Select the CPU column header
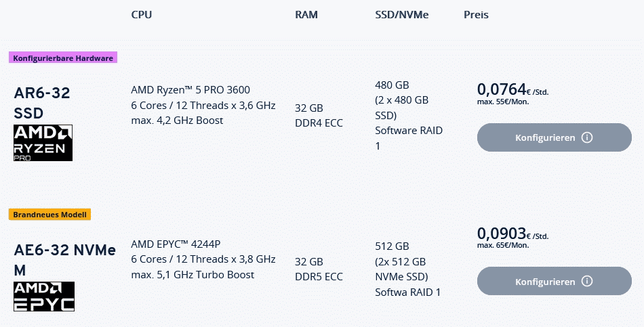644x327 pixels. (141, 15)
